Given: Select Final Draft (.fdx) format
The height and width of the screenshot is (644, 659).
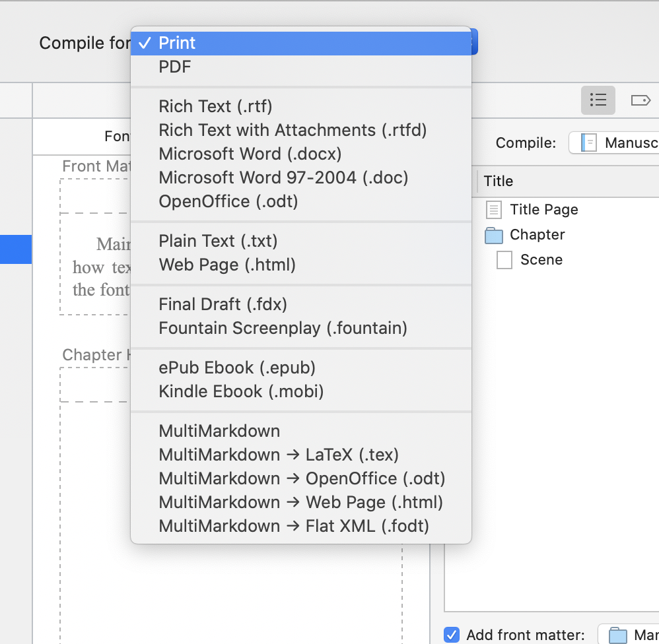Looking at the screenshot, I should click(x=223, y=304).
